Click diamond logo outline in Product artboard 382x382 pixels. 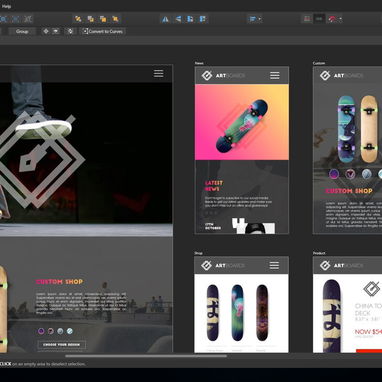coord(372,289)
